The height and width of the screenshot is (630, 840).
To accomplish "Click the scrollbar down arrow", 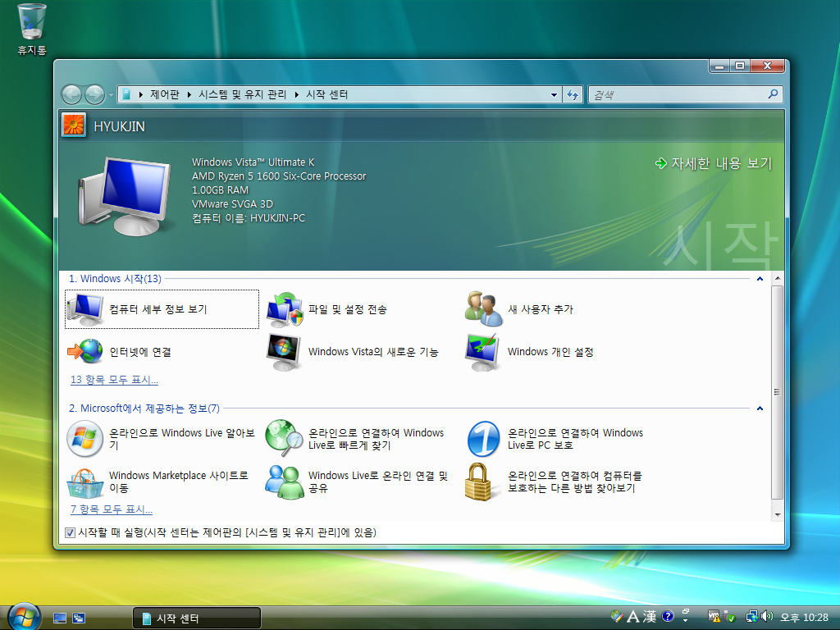I will [778, 514].
